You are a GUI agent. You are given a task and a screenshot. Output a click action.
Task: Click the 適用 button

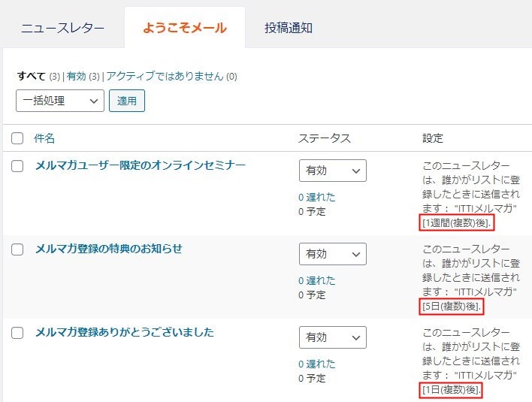click(127, 101)
